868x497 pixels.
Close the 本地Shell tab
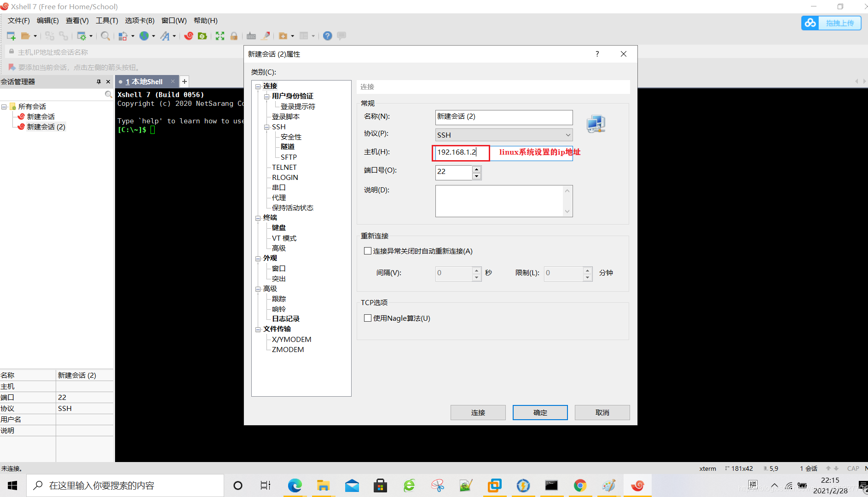[173, 81]
